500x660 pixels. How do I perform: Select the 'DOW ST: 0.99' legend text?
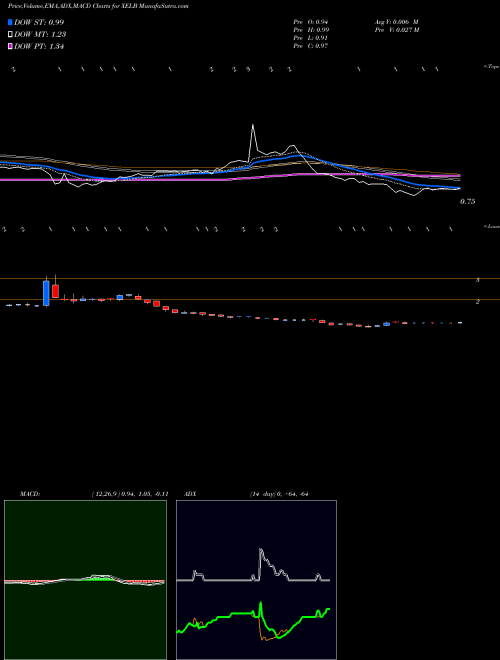click(x=39, y=22)
